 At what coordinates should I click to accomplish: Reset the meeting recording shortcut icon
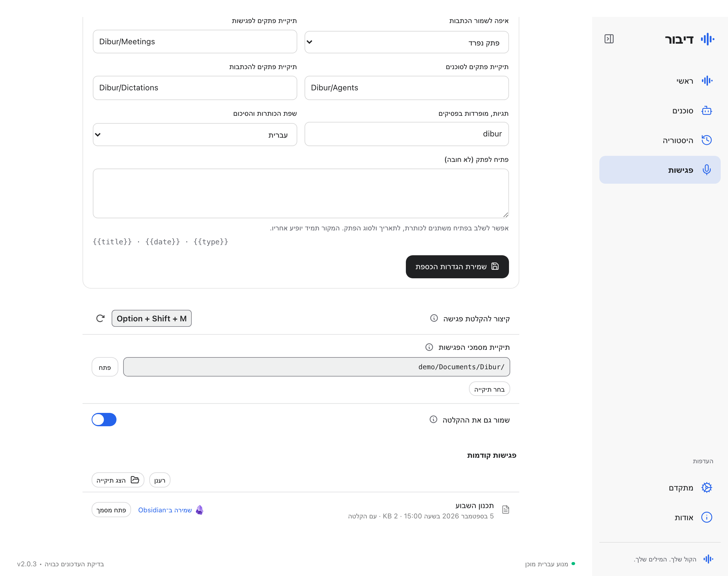click(x=100, y=318)
